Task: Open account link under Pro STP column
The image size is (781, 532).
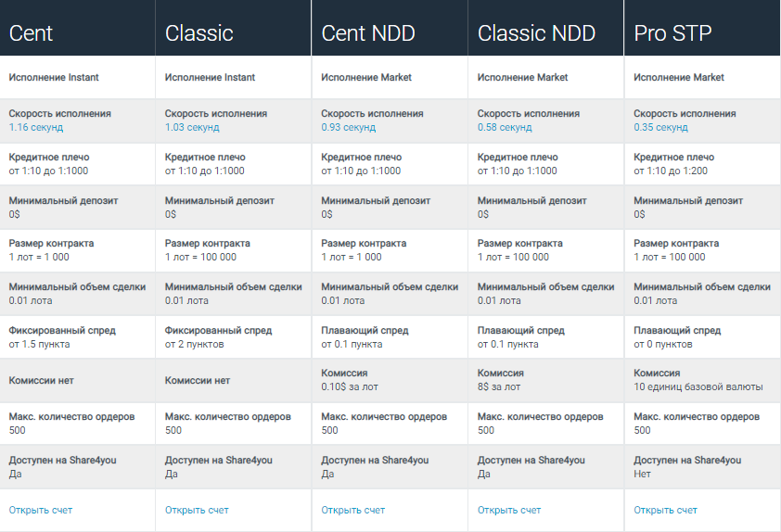Action: coord(665,510)
